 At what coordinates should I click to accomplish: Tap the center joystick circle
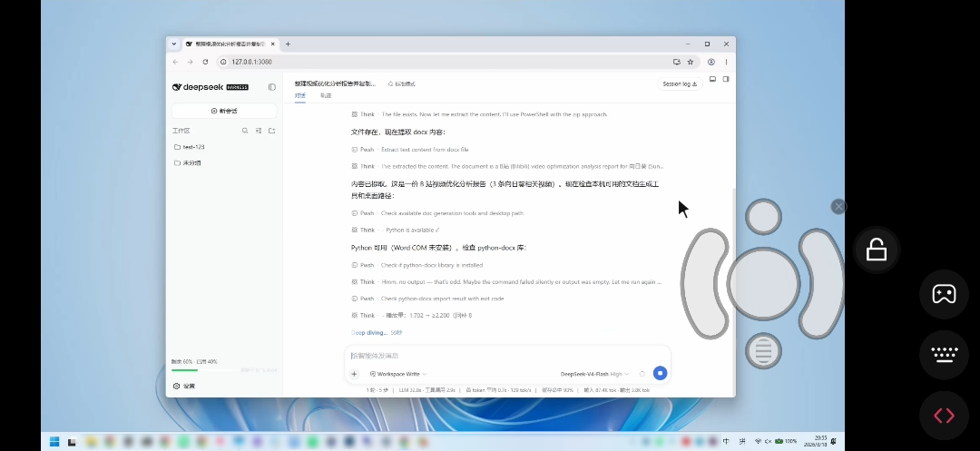coord(763,283)
